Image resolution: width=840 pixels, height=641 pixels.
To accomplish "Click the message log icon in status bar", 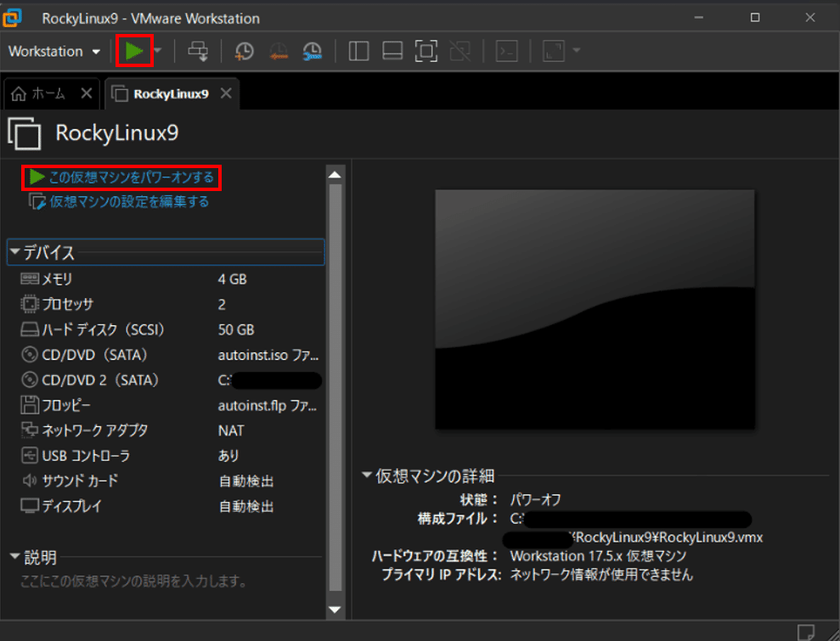I will pos(806,632).
